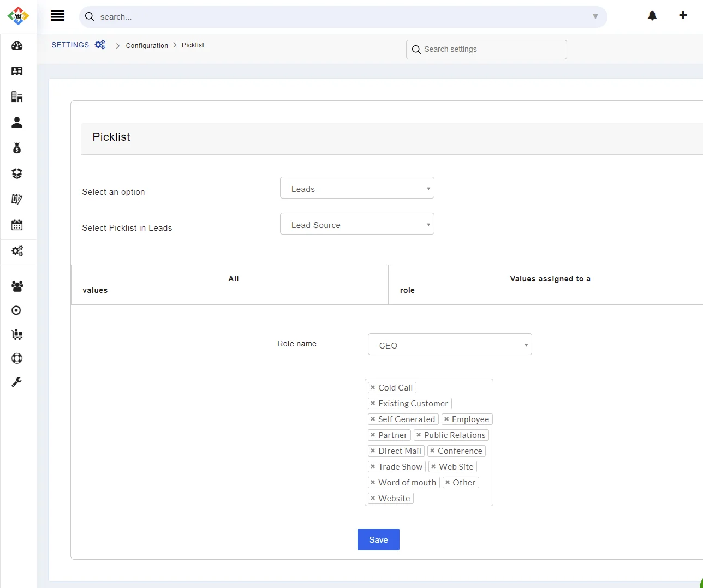Click the Search settings input field
Viewport: 703px width, 588px height.
485,49
